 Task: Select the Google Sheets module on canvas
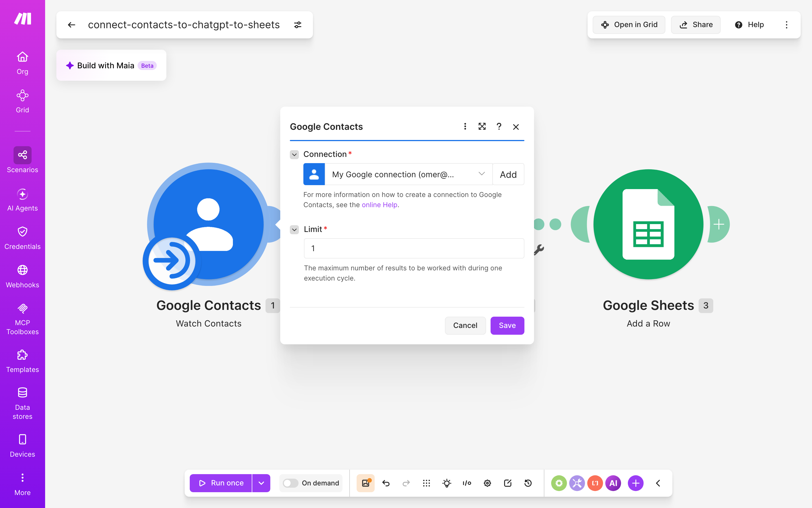tap(648, 224)
